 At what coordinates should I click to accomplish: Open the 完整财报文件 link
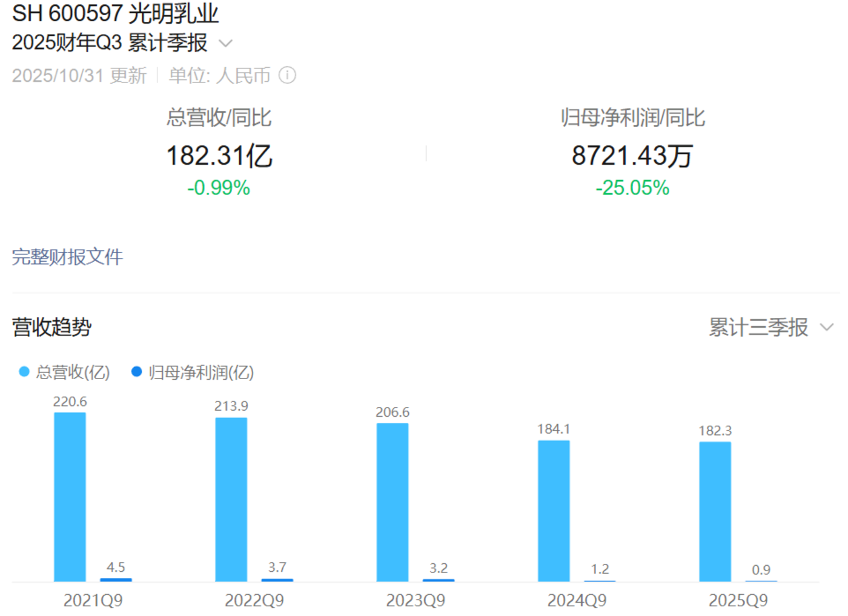[67, 257]
